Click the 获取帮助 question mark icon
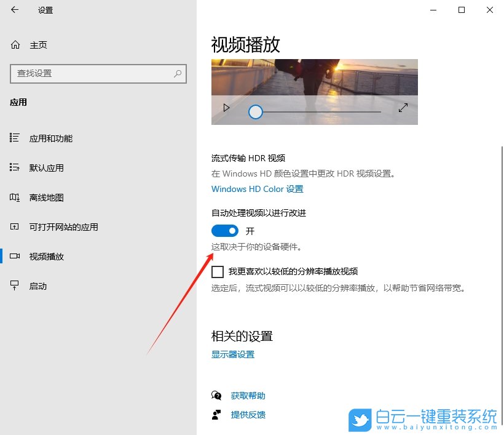504x435 pixels. point(216,395)
